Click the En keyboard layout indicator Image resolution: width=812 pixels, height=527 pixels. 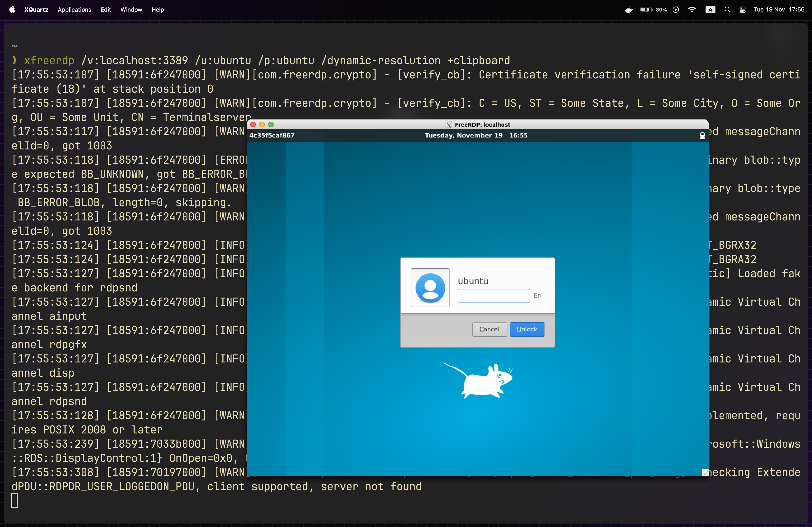point(537,296)
